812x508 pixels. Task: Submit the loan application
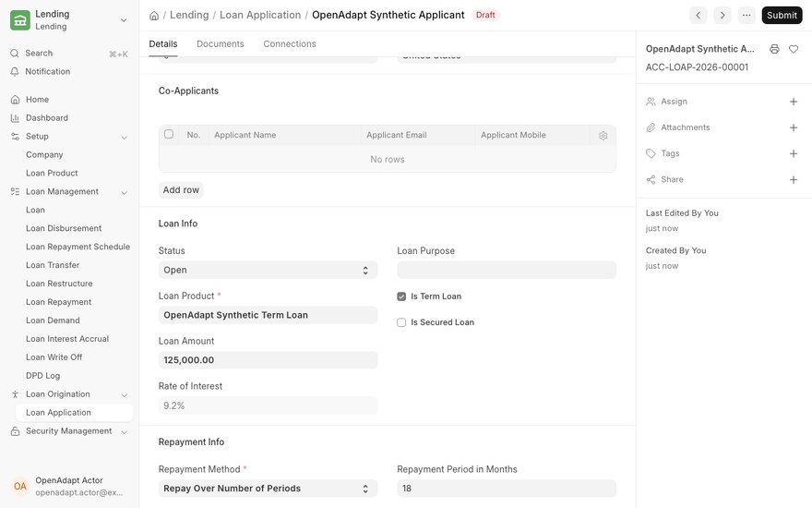click(782, 15)
